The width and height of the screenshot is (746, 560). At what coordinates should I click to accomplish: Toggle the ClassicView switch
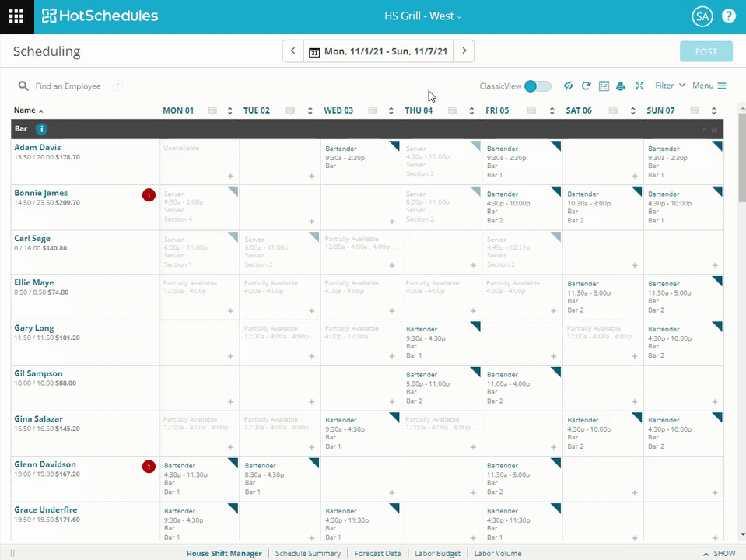(x=538, y=86)
